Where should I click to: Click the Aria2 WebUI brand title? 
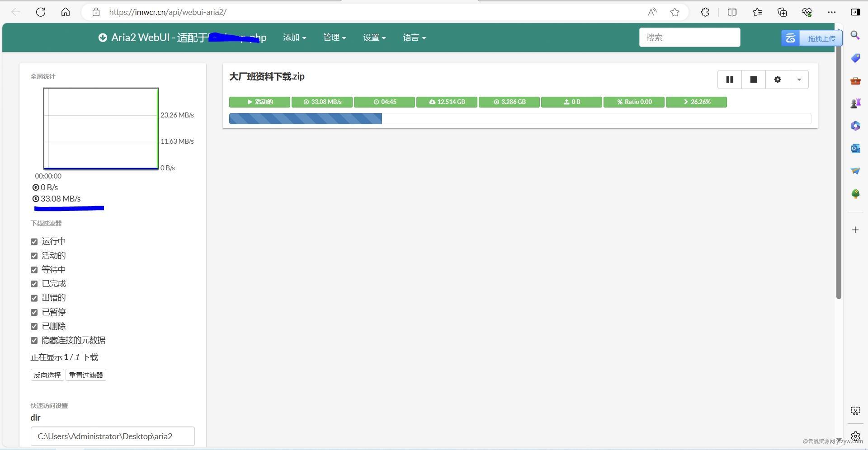pyautogui.click(x=189, y=37)
